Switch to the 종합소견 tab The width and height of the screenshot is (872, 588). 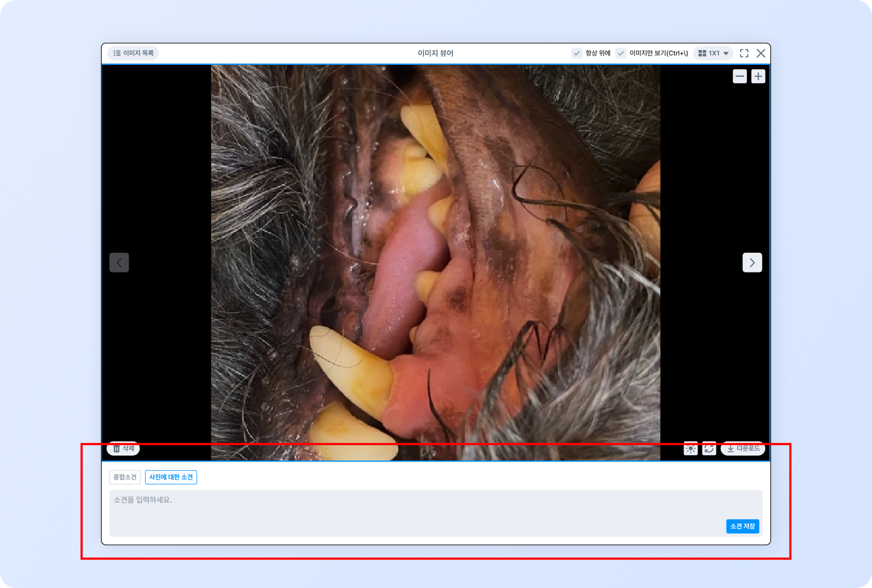click(x=125, y=477)
